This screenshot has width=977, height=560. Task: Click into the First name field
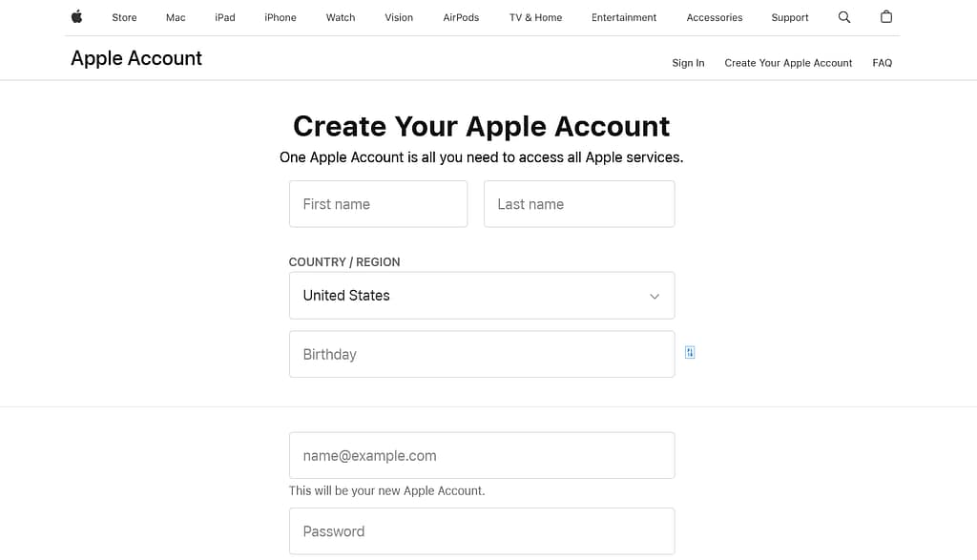[x=378, y=204]
